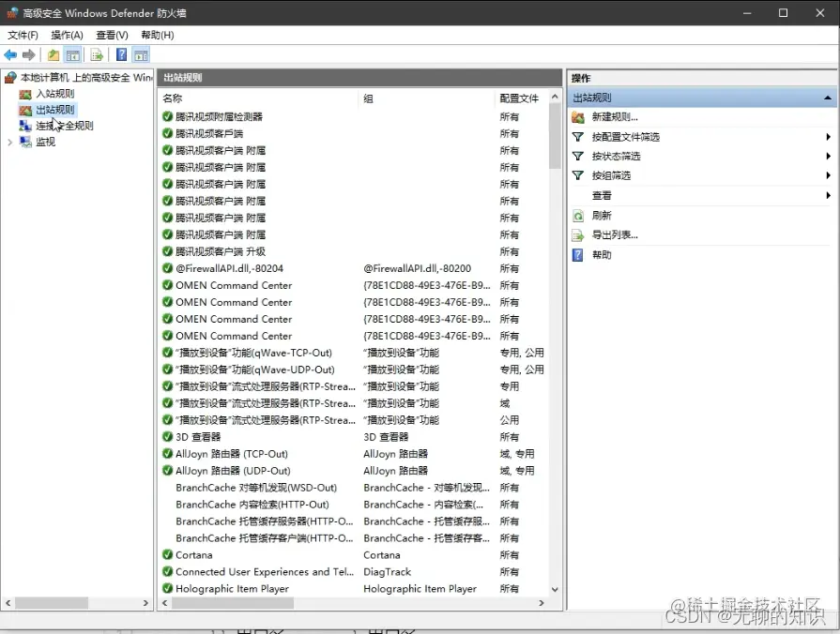
Task: Select the 腾讯视频客户端 升级 rule
Action: [221, 251]
